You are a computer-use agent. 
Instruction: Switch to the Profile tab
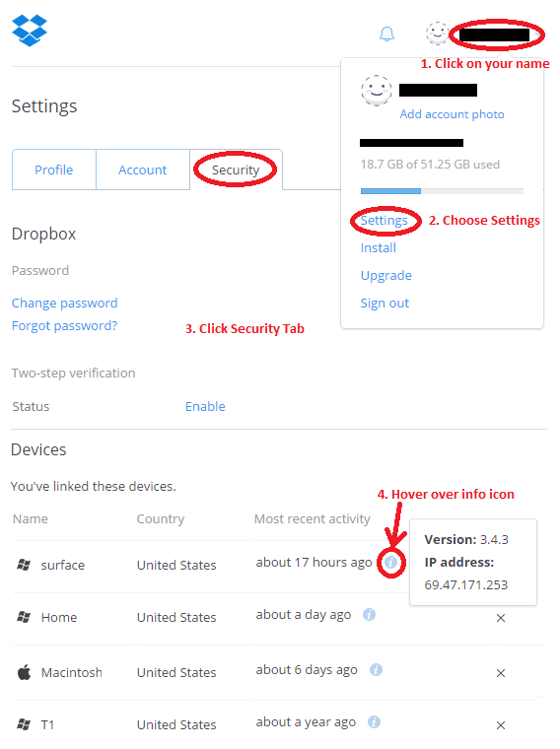(x=54, y=170)
